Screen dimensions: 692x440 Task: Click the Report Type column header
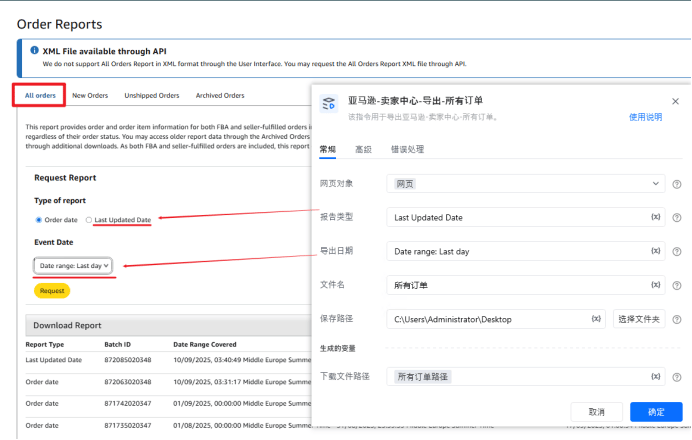[x=45, y=344]
